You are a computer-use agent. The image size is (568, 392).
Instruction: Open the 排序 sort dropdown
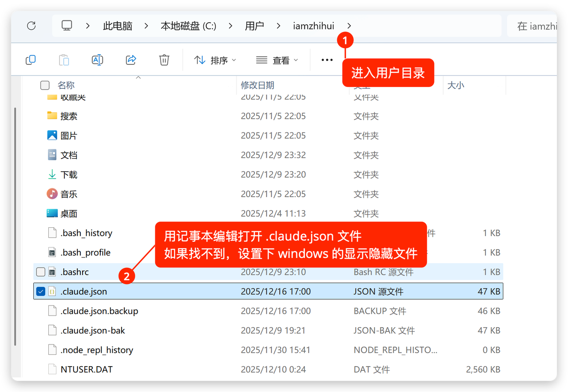215,60
